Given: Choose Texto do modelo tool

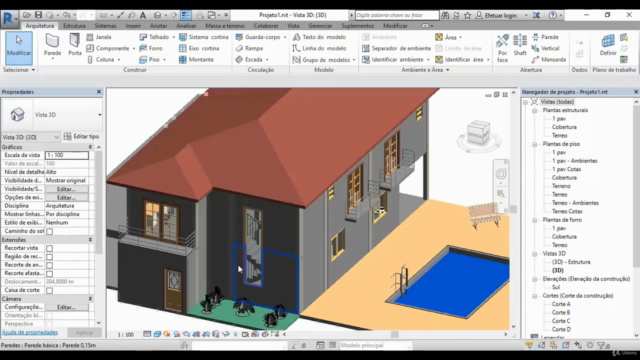Looking at the screenshot, I should click(x=319, y=37).
